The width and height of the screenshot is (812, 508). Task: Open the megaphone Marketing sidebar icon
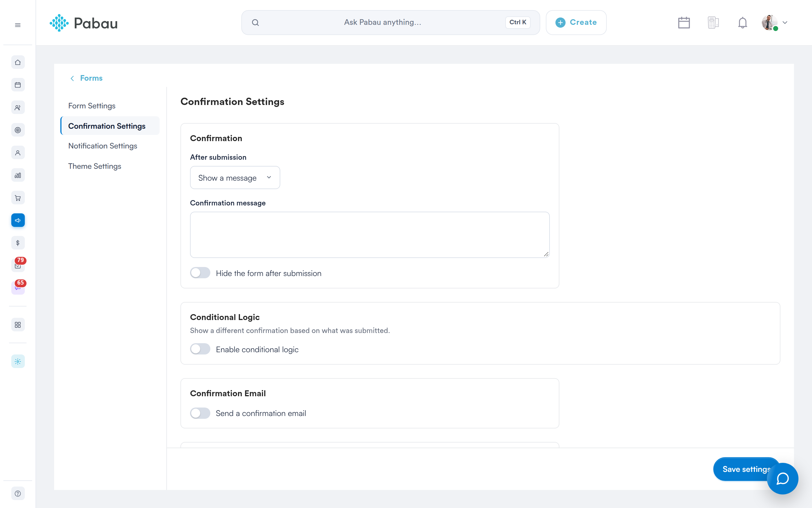click(x=18, y=220)
